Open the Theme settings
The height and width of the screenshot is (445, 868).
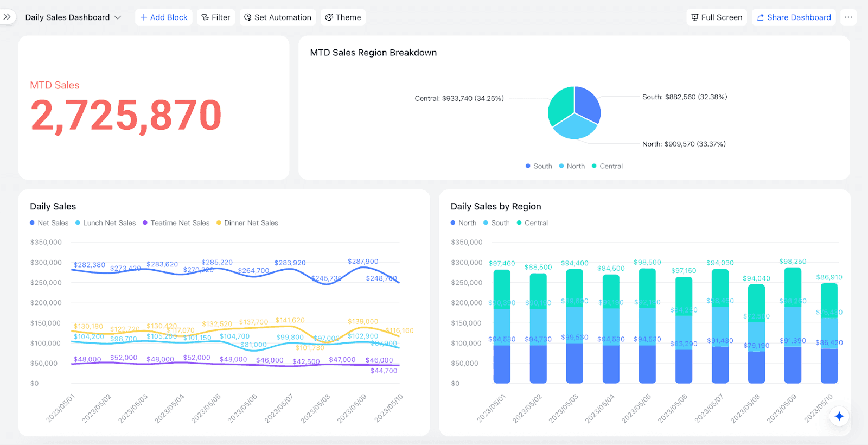[343, 17]
